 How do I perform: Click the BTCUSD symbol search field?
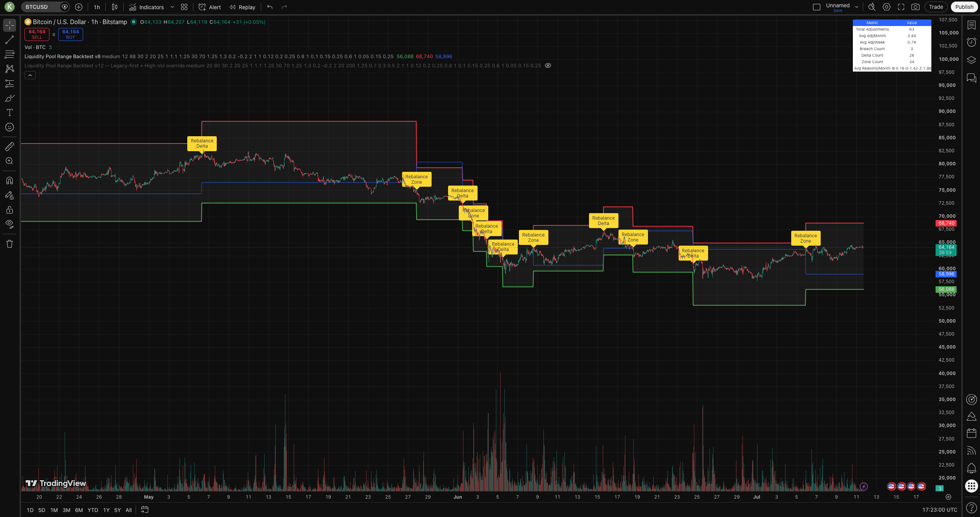[x=41, y=7]
